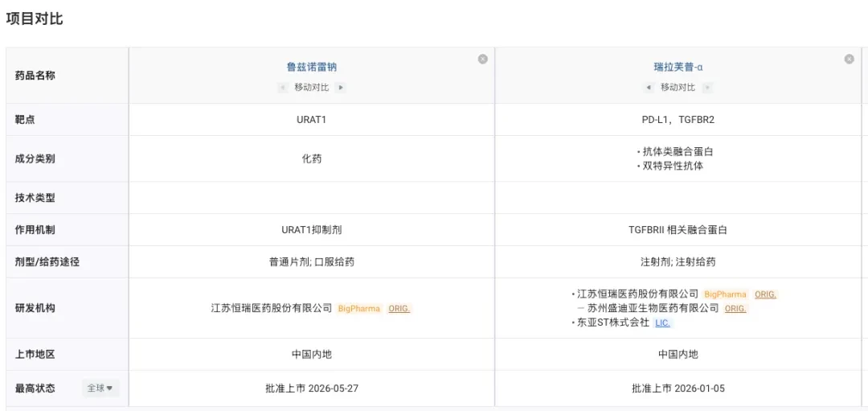The width and height of the screenshot is (868, 411).
Task: Click BigPharma tag in 瑞拉芙普-α column
Action: pyautogui.click(x=725, y=294)
